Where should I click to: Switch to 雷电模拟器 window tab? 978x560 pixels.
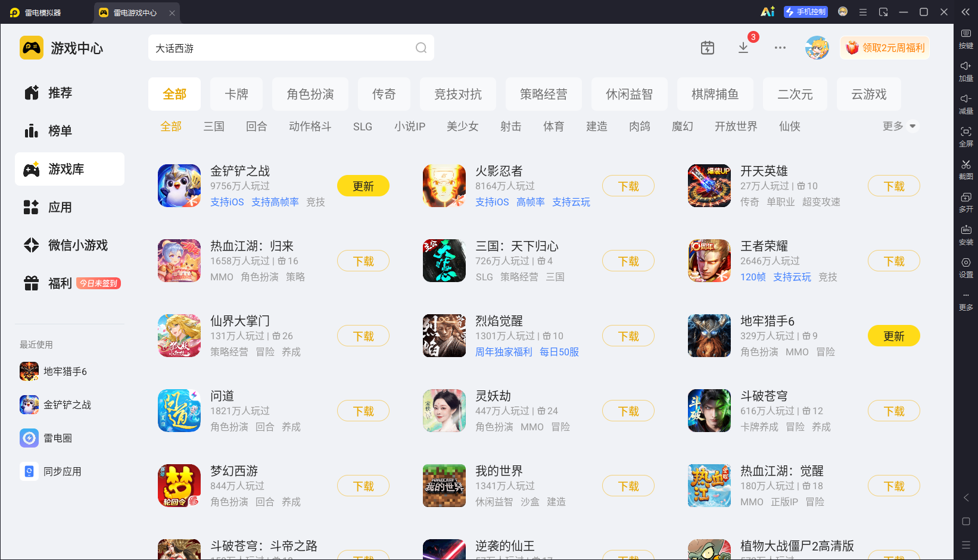point(36,12)
